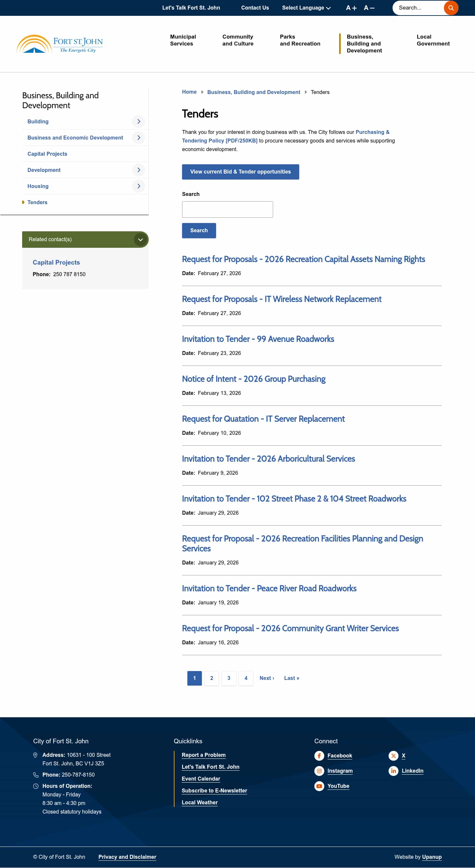Open the Facebook social icon
475x868 pixels.
[319, 755]
